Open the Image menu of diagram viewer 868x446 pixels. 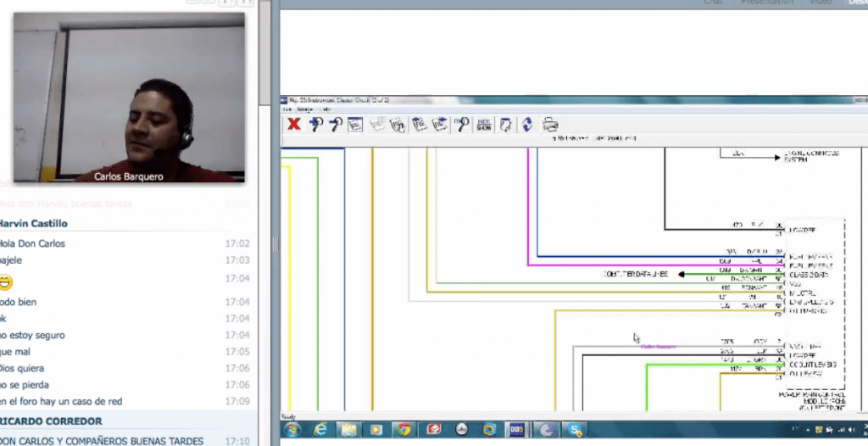coord(304,109)
